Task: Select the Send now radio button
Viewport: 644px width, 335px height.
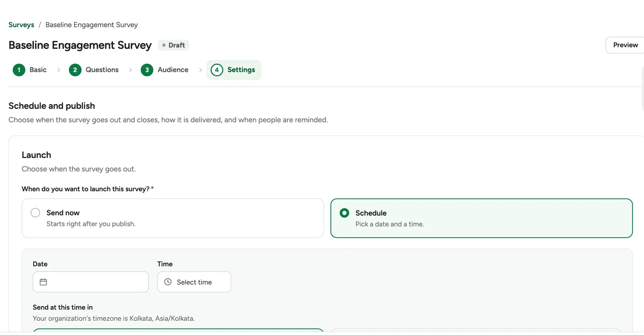Action: 35,212
